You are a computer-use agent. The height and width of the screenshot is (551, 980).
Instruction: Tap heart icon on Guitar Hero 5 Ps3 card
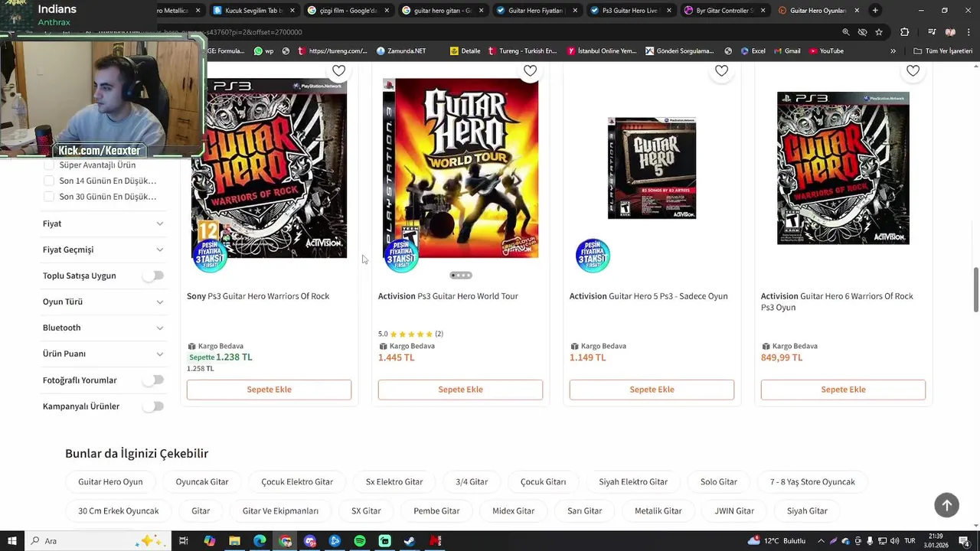pyautogui.click(x=721, y=70)
